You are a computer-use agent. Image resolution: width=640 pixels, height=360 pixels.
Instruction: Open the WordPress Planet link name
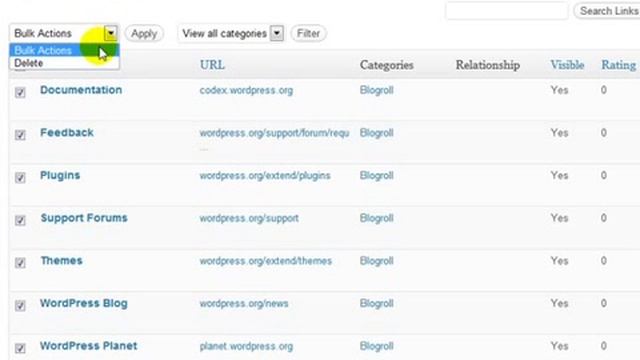tap(89, 346)
